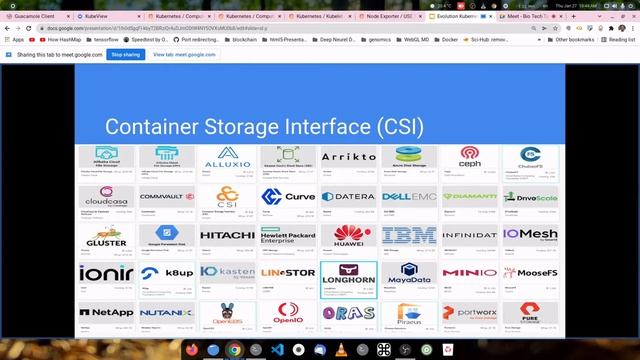Open the blockchain bookmarks folder
Image resolution: width=640 pixels, height=360 pixels.
(x=240, y=40)
